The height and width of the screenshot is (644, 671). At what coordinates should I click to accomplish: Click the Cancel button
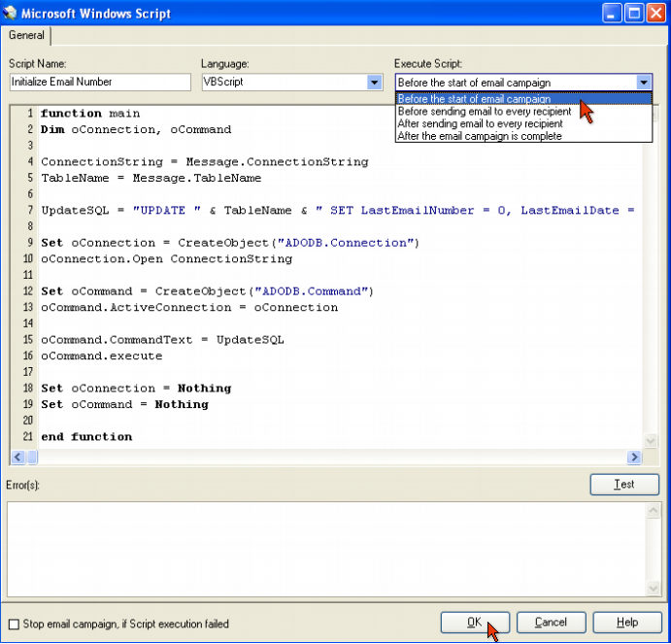[552, 623]
